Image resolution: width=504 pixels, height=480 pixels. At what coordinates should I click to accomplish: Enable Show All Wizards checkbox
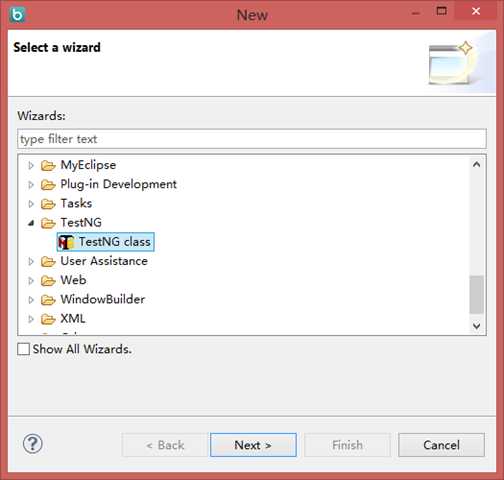point(23,349)
